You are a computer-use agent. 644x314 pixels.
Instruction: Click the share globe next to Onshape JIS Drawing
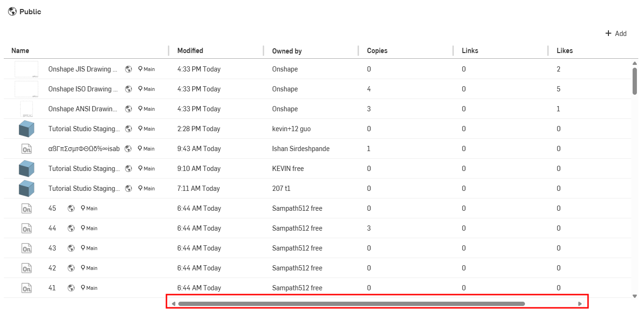point(128,69)
